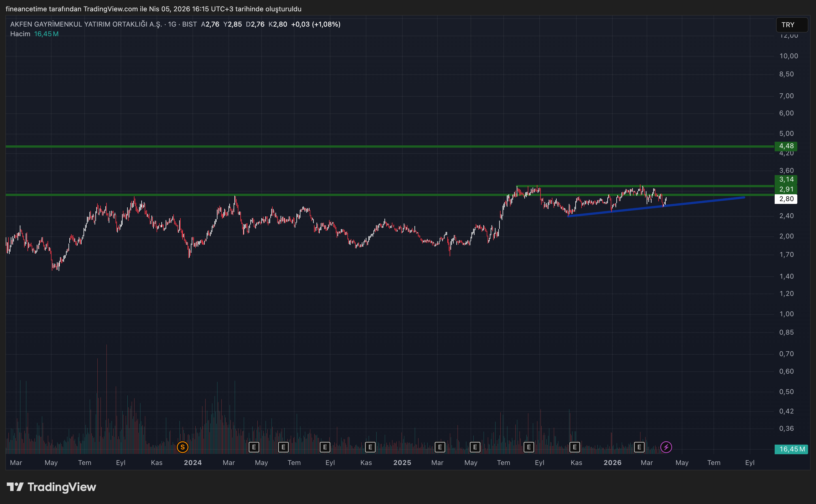The width and height of the screenshot is (816, 504).
Task: Open earnings marker above May 2025
Action: point(475,447)
